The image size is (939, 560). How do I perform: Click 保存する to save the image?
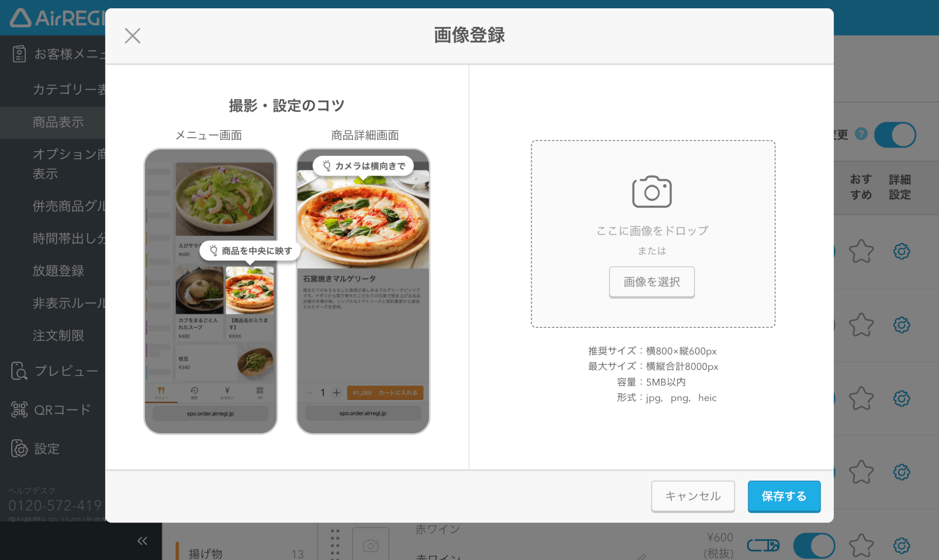(x=783, y=496)
